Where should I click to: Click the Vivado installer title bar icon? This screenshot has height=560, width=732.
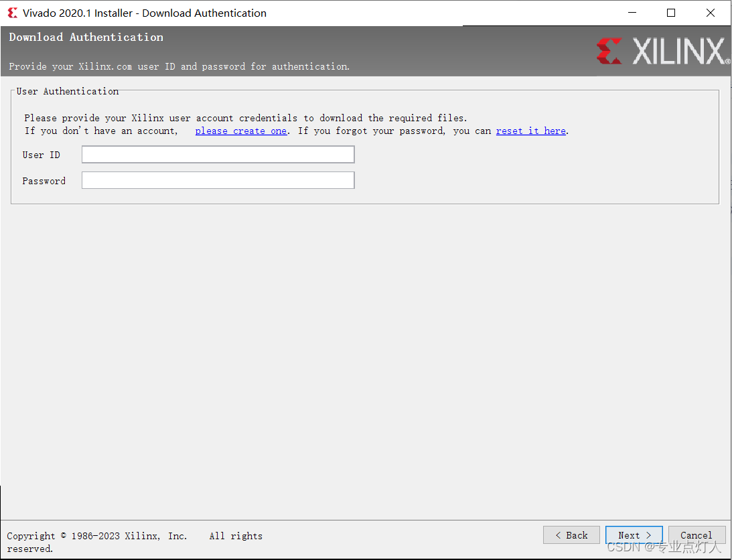[x=13, y=13]
